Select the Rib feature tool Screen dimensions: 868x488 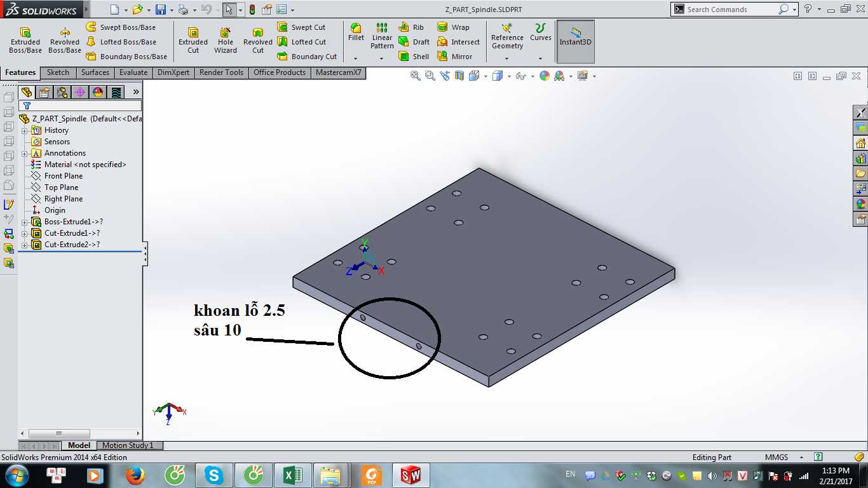[411, 27]
